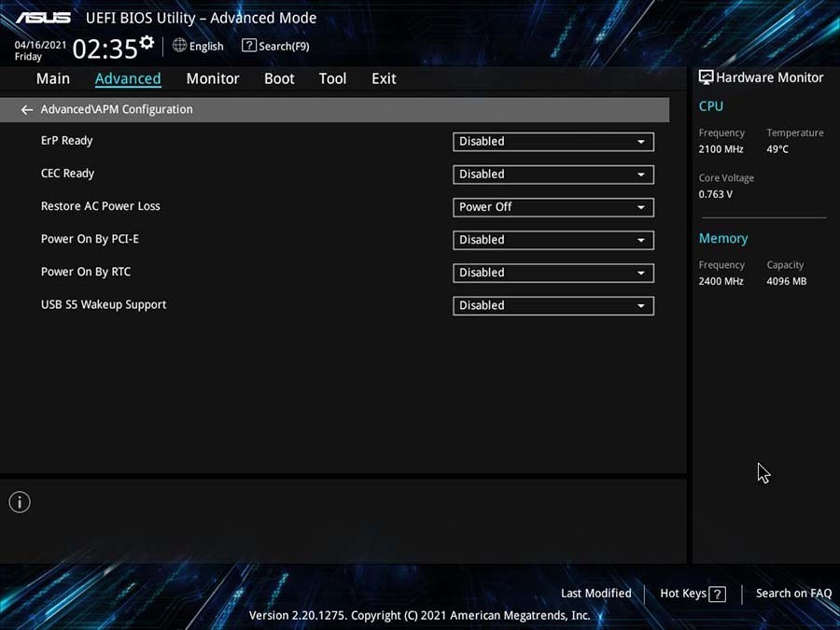Open the settings gear next to clock
The height and width of the screenshot is (630, 840).
point(147,42)
